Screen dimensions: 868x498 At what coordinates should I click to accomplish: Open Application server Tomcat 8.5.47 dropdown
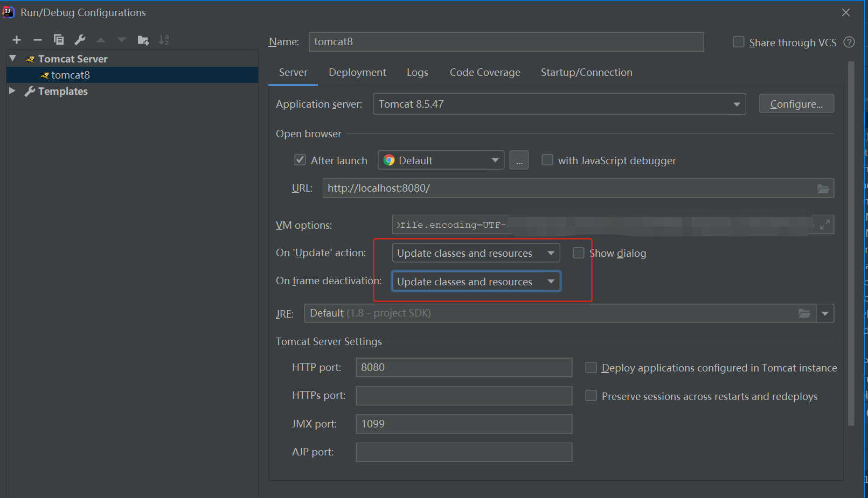pyautogui.click(x=559, y=104)
